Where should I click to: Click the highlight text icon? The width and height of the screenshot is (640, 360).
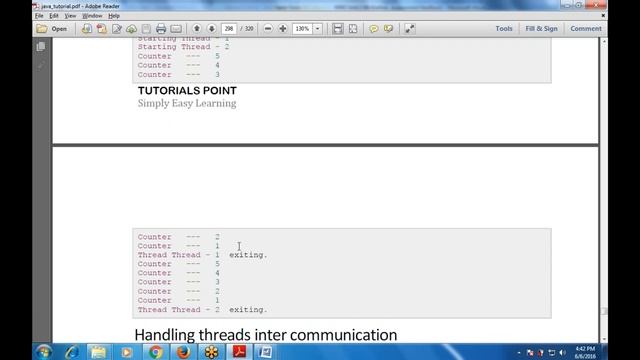[389, 29]
